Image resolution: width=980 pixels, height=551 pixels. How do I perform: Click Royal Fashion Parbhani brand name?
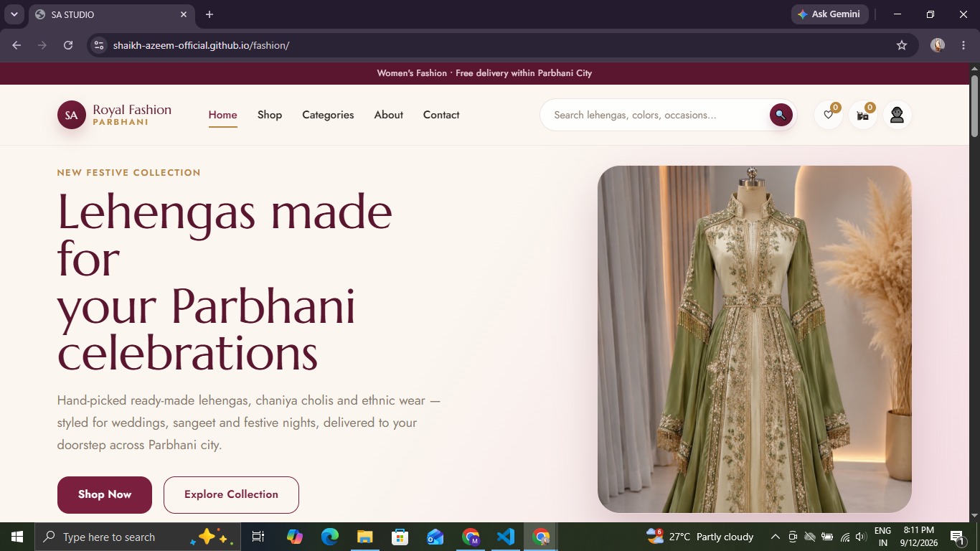click(x=132, y=115)
